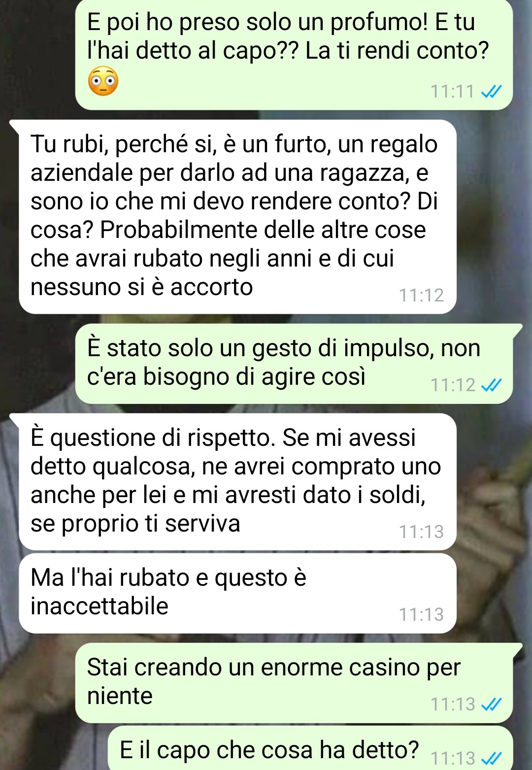Tap double check marks on 'casino per niente'
Image resolution: width=532 pixels, height=770 pixels.
(x=491, y=704)
